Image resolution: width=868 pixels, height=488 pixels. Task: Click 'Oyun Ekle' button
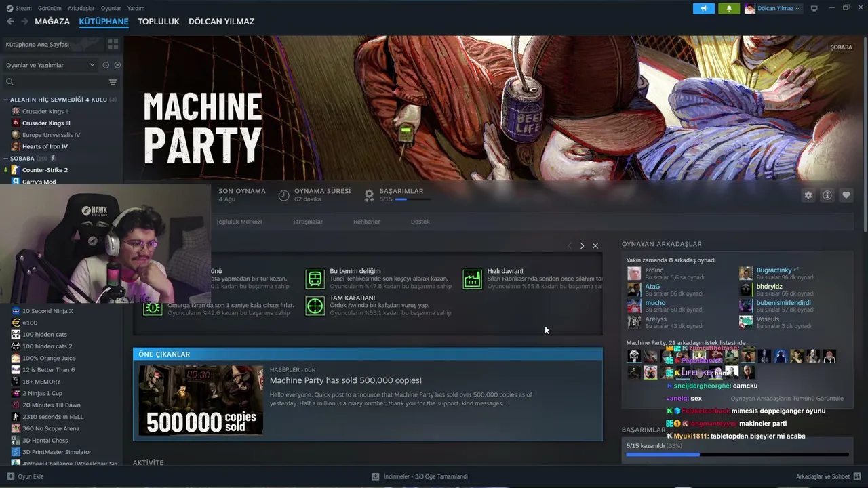25,476
